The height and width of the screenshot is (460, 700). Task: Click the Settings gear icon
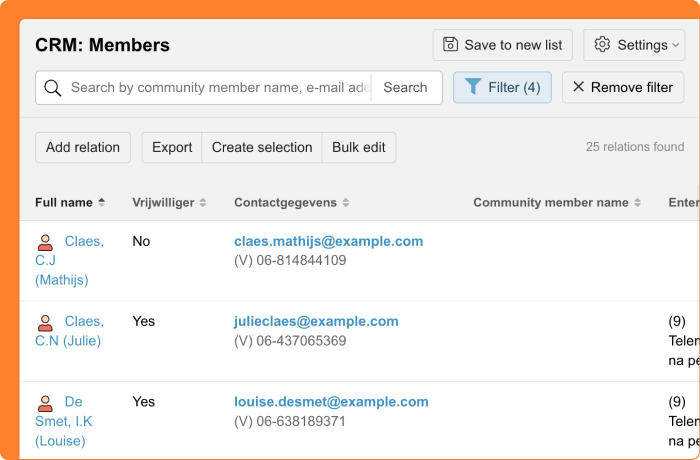coord(602,45)
